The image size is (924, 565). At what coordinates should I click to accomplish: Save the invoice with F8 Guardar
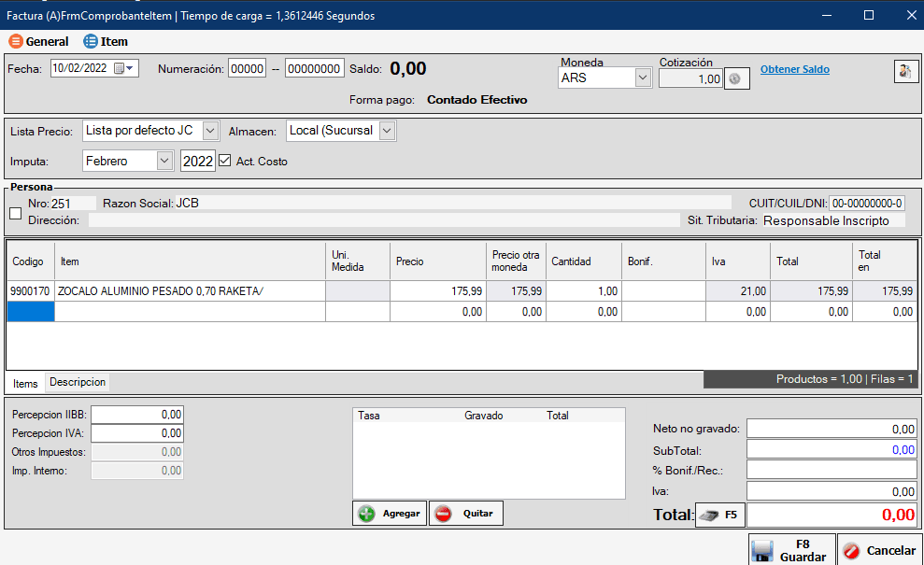click(791, 550)
